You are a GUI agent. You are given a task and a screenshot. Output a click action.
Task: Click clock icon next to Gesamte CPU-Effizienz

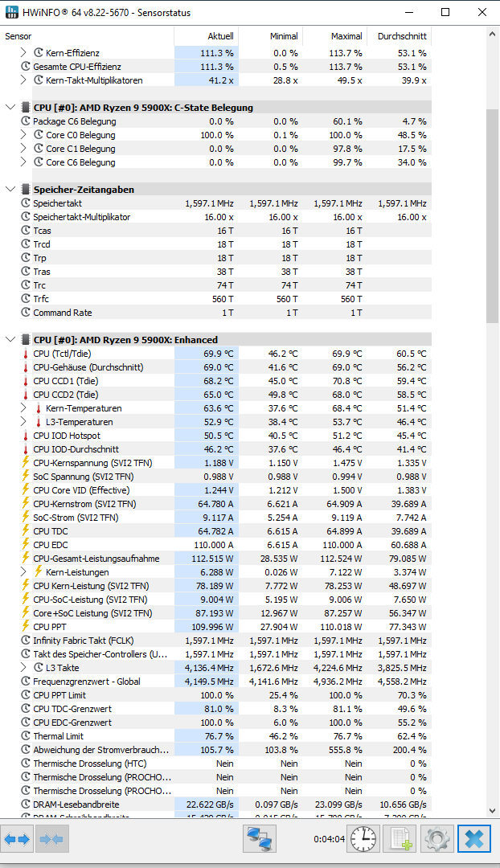(x=26, y=67)
